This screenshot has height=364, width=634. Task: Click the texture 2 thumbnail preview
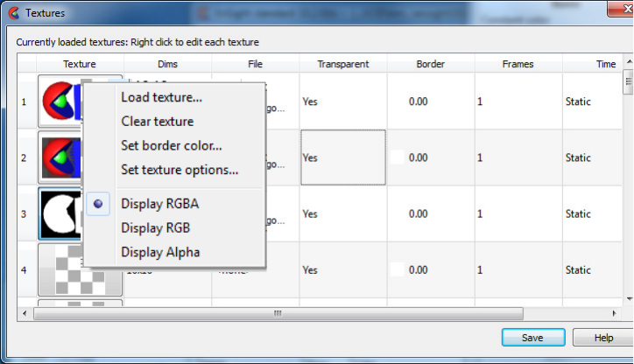[x=60, y=157]
